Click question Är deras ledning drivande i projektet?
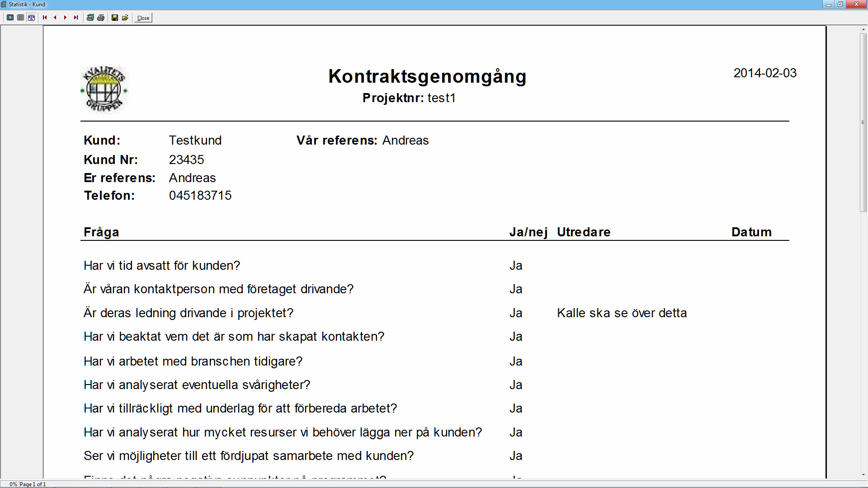The image size is (868, 488). coord(189,313)
